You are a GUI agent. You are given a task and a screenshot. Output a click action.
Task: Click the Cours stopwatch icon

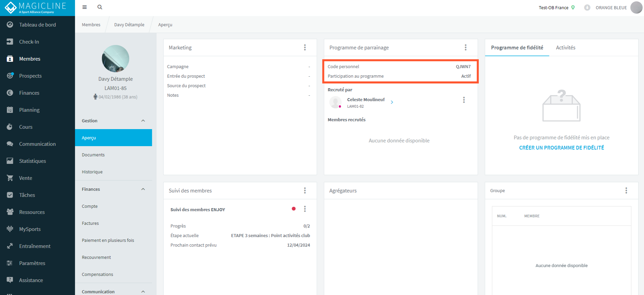click(10, 127)
